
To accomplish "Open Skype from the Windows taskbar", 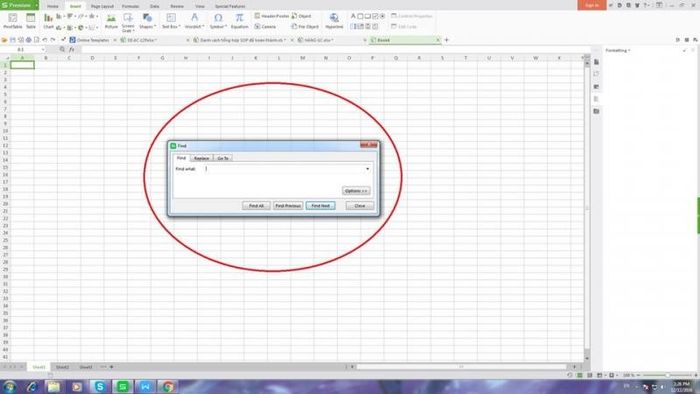I will pos(100,386).
